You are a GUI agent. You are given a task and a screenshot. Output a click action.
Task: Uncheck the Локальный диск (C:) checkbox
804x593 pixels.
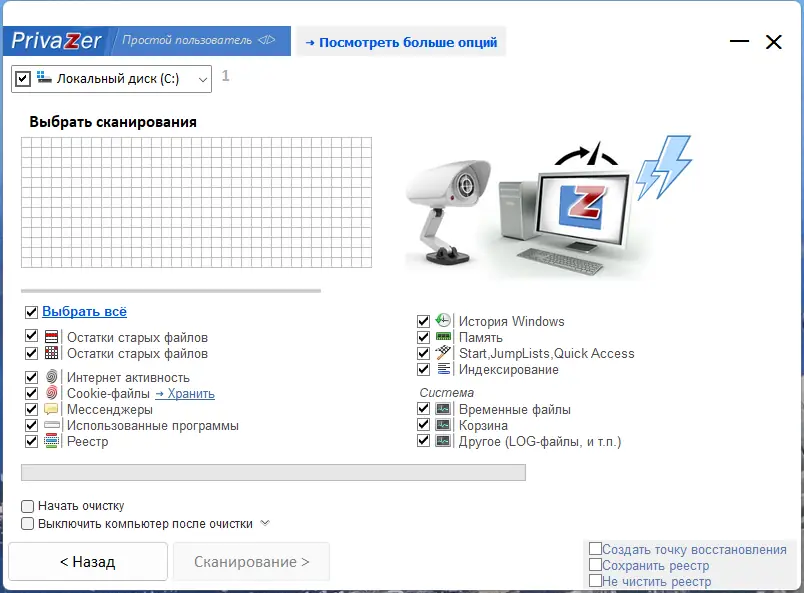point(23,79)
